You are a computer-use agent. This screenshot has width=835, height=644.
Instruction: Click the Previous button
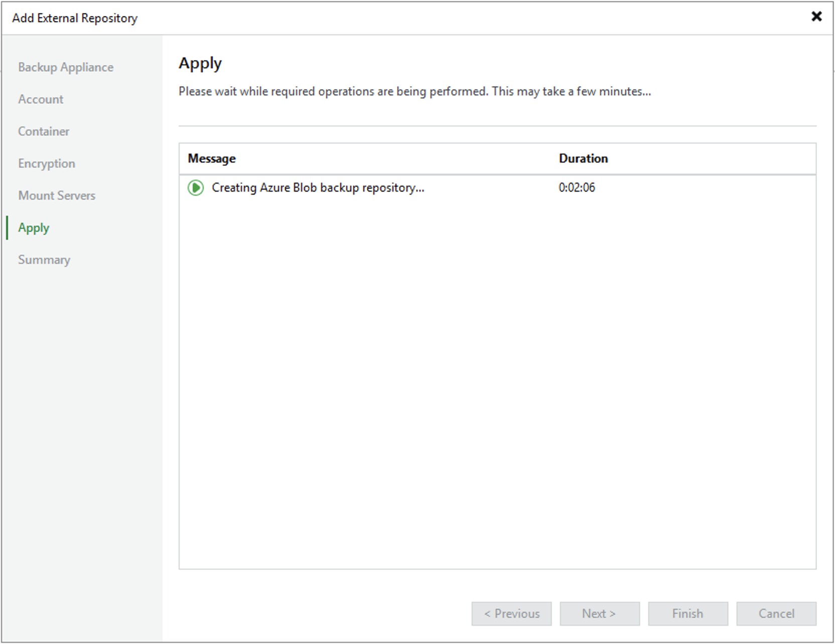(x=511, y=613)
